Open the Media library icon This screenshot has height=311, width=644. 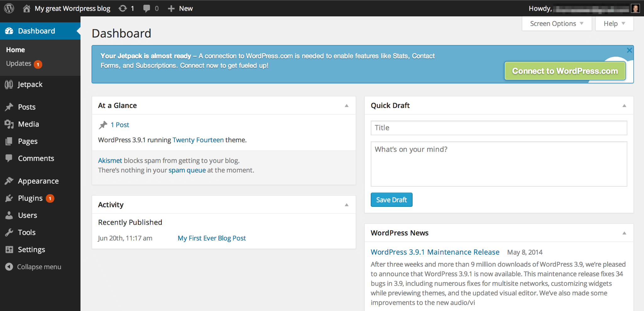point(9,124)
